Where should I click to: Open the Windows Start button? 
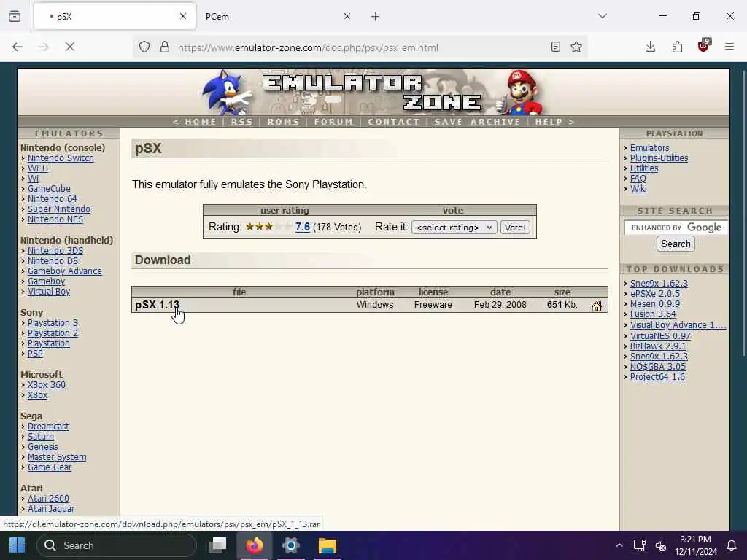point(18,545)
